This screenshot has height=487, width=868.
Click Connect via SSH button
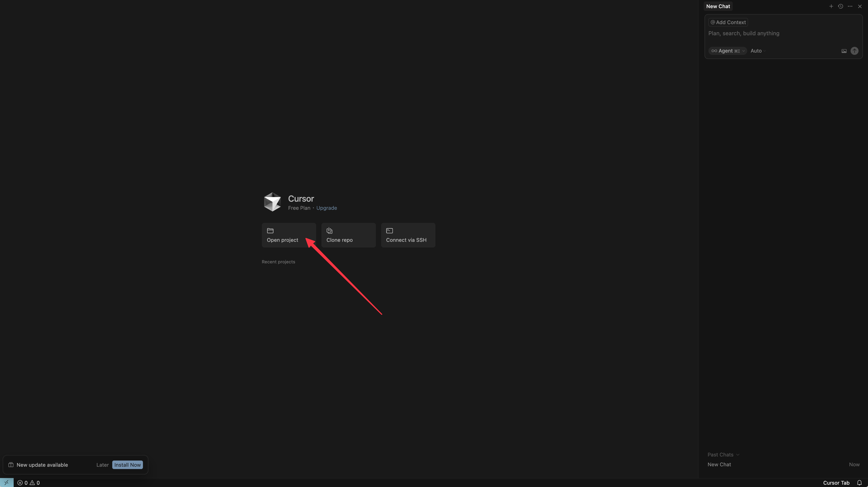(408, 235)
